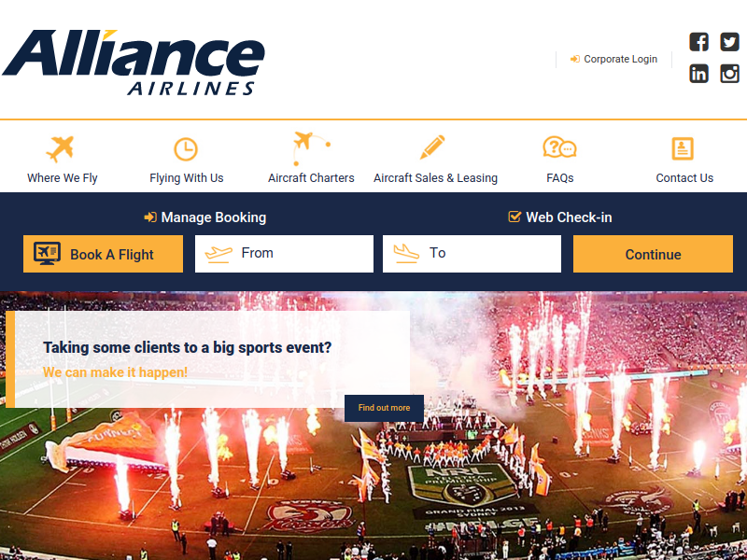Click the Aircraft Charters plane route icon
Viewport: 747px width, 560px height.
coord(312,148)
